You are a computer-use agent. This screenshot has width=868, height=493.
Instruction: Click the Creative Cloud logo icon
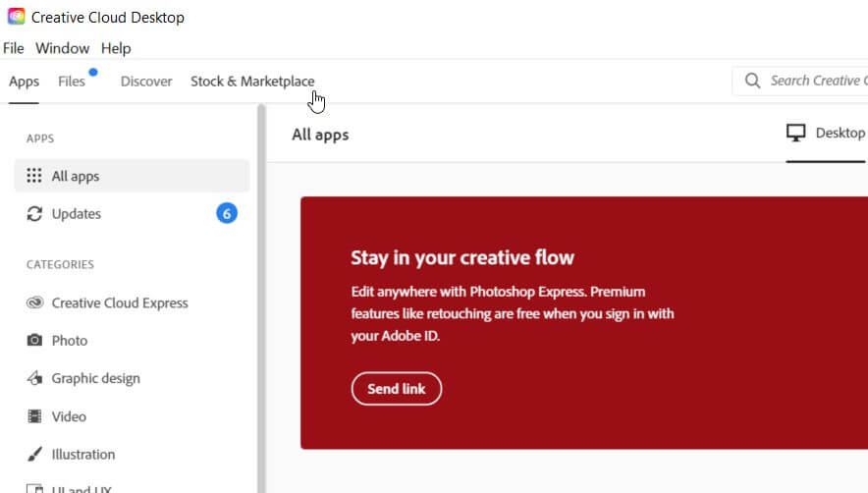[x=15, y=17]
